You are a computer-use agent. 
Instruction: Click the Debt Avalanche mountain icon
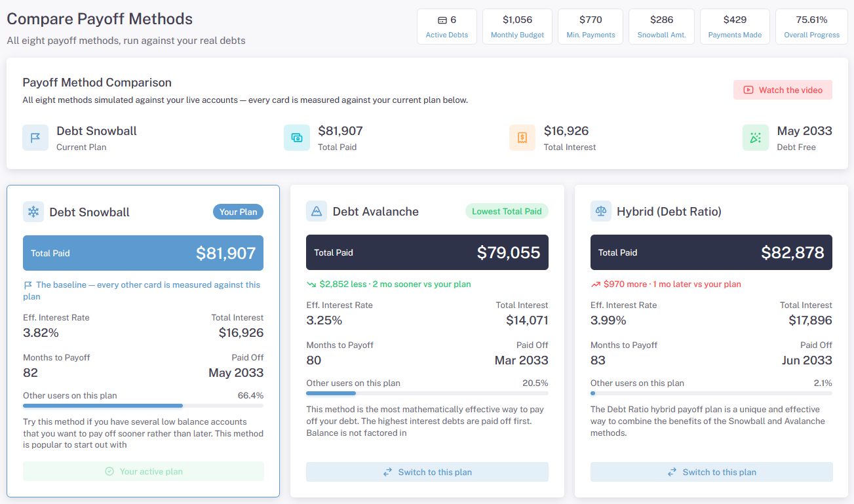[317, 211]
